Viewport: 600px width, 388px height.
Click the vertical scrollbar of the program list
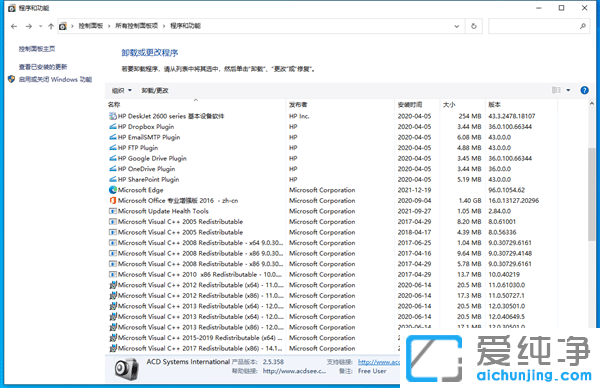coord(592,194)
